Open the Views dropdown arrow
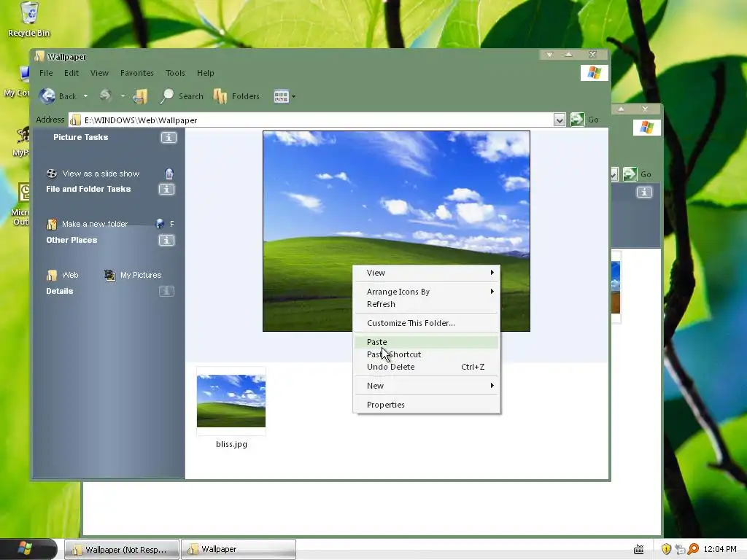The image size is (747, 560). (293, 97)
